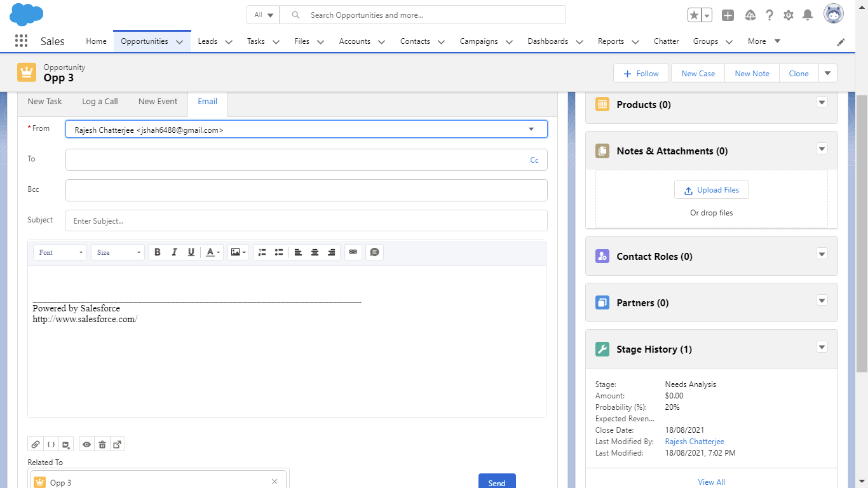The width and height of the screenshot is (868, 488).
Task: Insert an image into the email body
Action: pos(238,252)
